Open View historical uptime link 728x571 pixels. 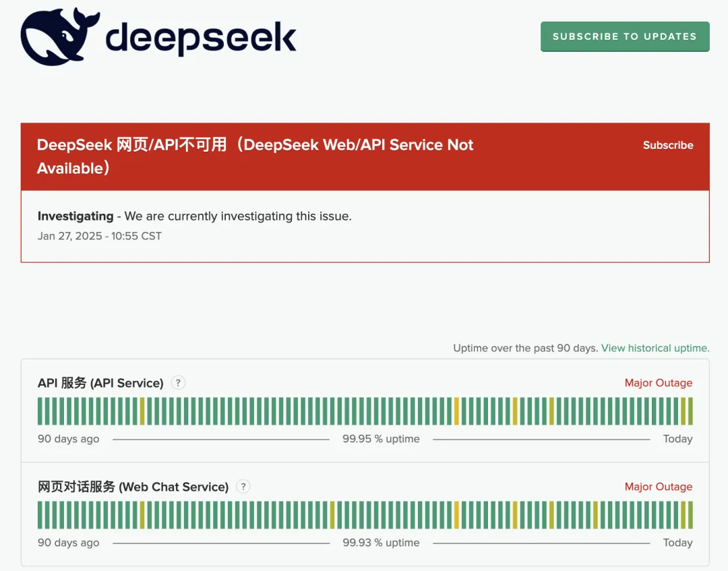coord(655,348)
